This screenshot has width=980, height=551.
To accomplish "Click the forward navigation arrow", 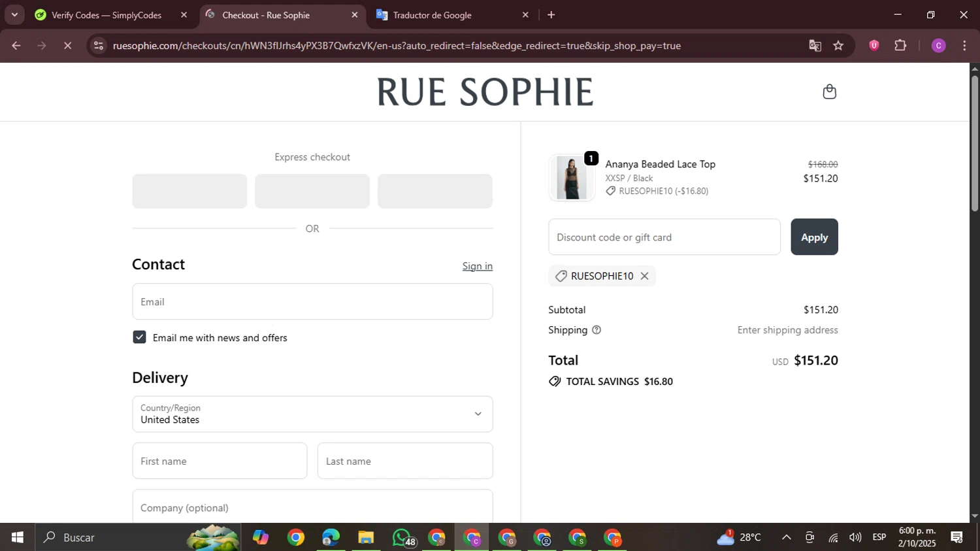I will (x=42, y=46).
